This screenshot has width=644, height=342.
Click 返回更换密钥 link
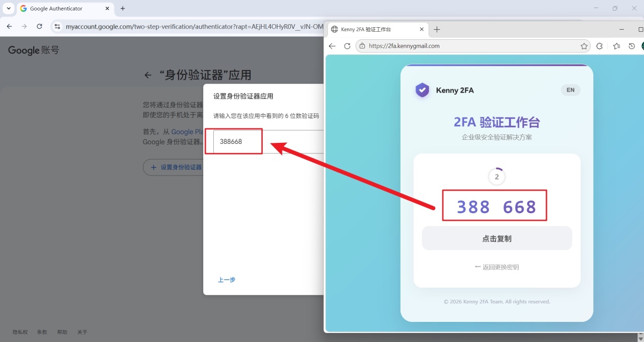[x=497, y=267]
